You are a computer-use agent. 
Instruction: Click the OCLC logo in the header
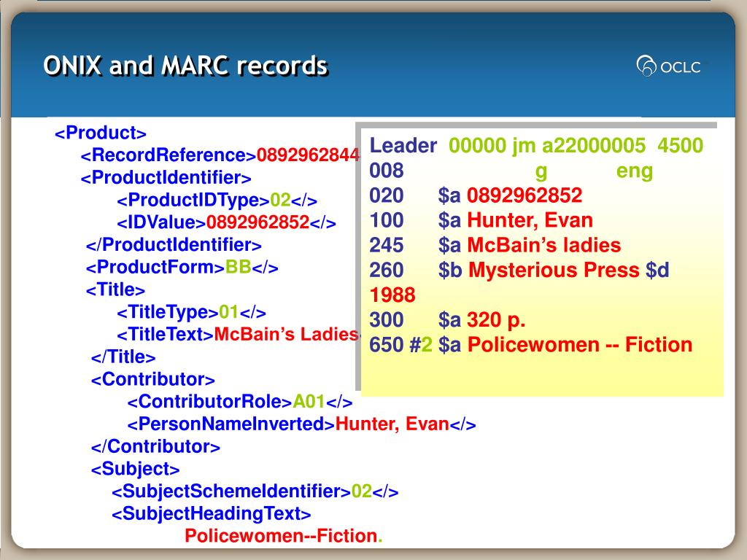tap(668, 66)
